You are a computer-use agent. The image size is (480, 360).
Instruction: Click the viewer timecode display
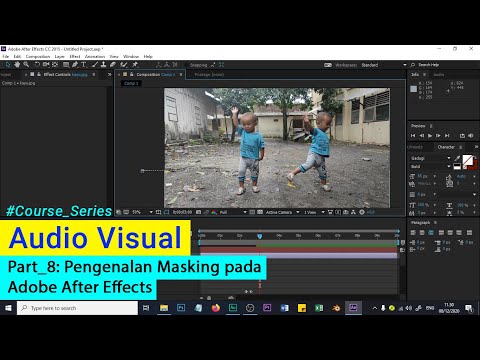[x=182, y=212]
